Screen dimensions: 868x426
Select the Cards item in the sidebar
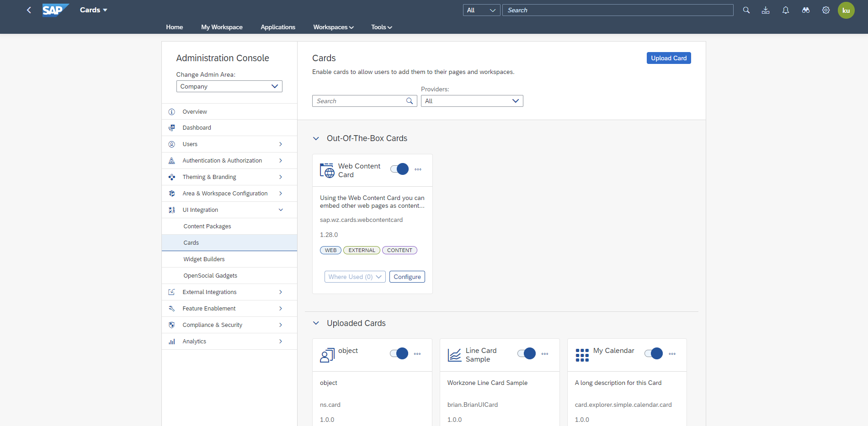pyautogui.click(x=229, y=243)
